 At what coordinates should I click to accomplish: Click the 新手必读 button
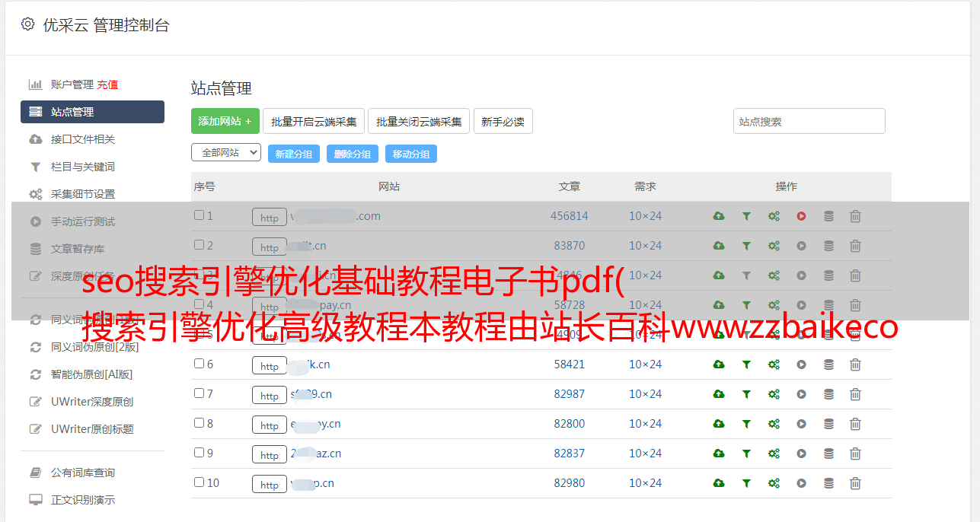[x=503, y=121]
